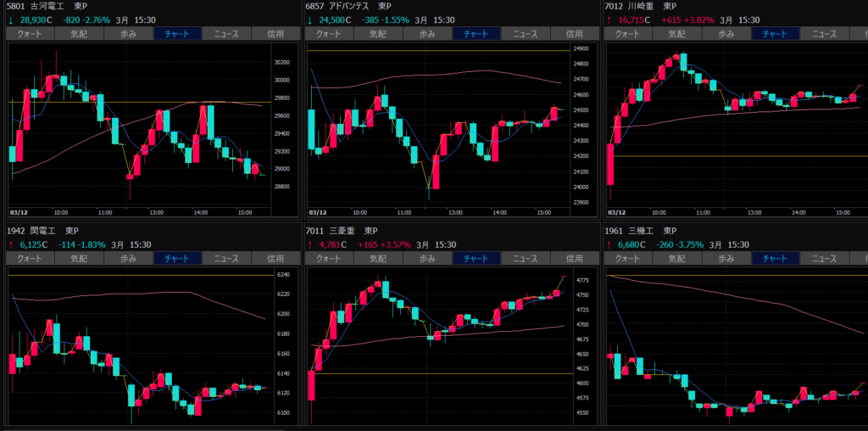The image size is (868, 431).
Task: Open the 気配 tab in 関電工 panel
Action: 78,258
